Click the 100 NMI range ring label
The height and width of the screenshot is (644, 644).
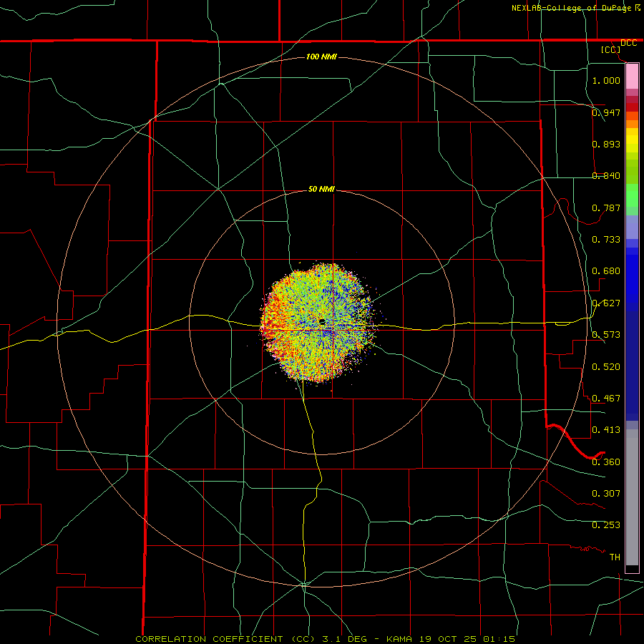[x=321, y=57]
